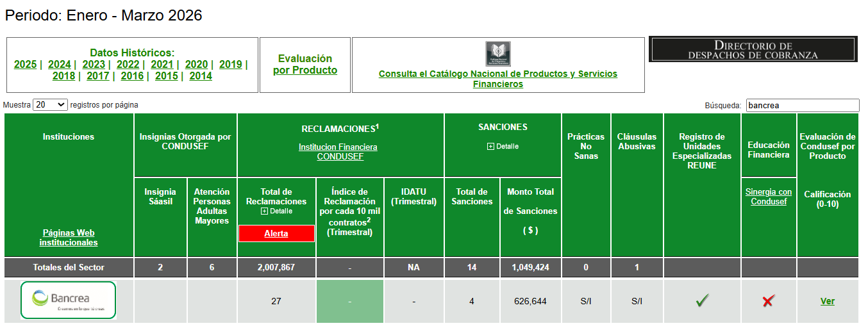Click the red X under Educación Financiera
This screenshot has width=868, height=335.
768,300
